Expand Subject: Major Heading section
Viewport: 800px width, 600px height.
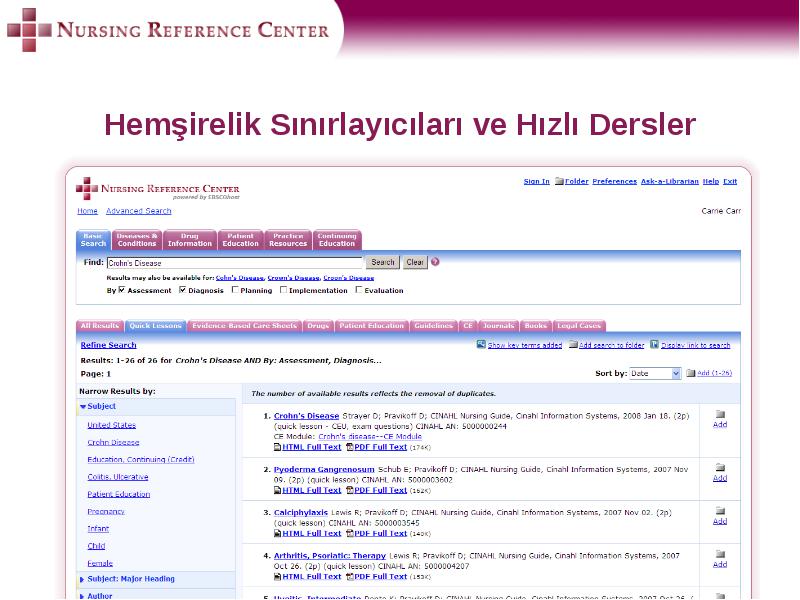[82, 579]
